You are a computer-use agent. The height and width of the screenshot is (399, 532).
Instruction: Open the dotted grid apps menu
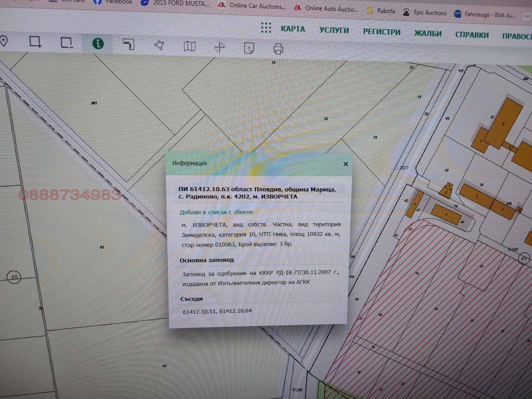266,28
